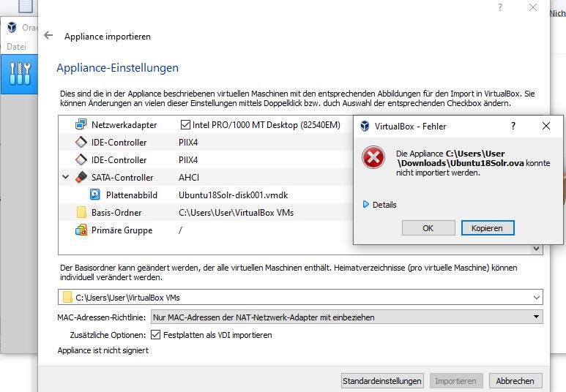
Task: Toggle the Intel PRO/1000 MT Desktop checkbox
Action: point(185,125)
